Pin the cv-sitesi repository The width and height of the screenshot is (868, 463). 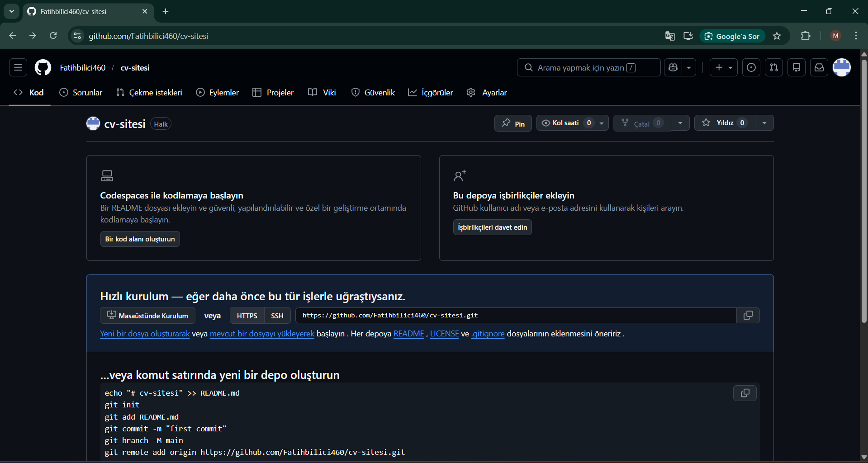pyautogui.click(x=513, y=123)
